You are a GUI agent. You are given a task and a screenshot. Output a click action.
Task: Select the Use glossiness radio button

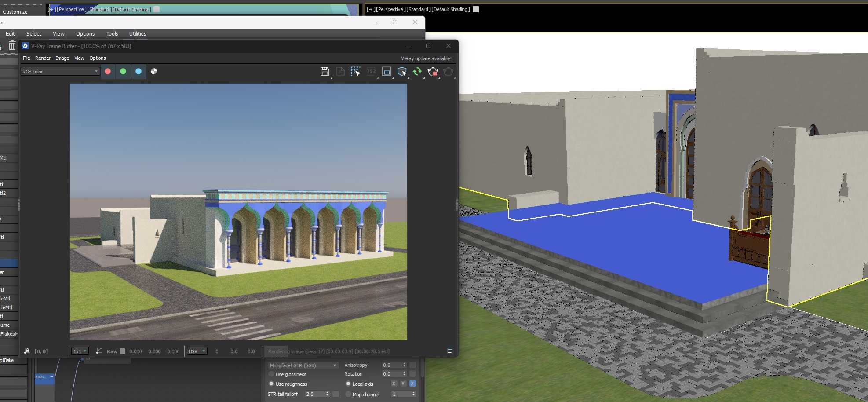coord(271,374)
